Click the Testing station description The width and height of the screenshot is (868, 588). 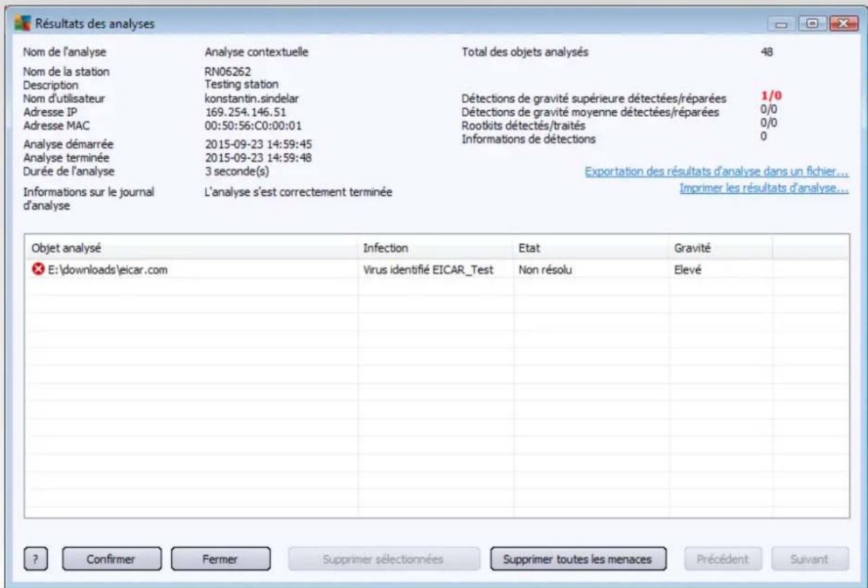(x=242, y=84)
